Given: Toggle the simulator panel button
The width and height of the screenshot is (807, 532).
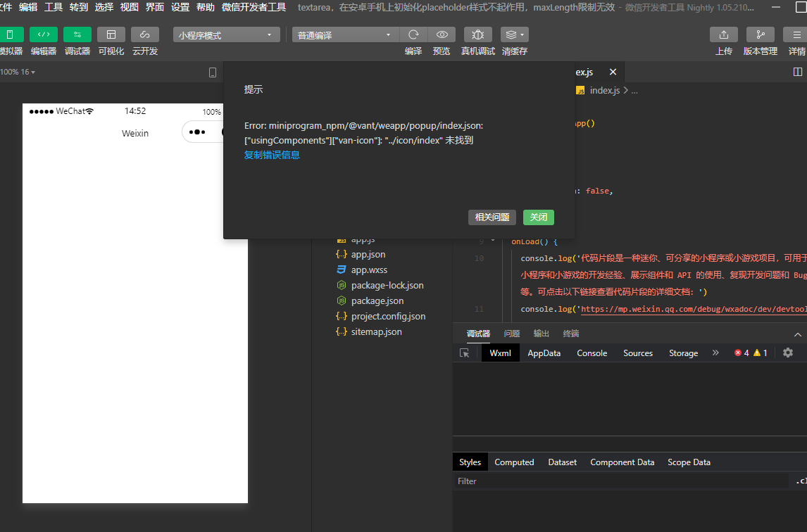Looking at the screenshot, I should [x=11, y=34].
